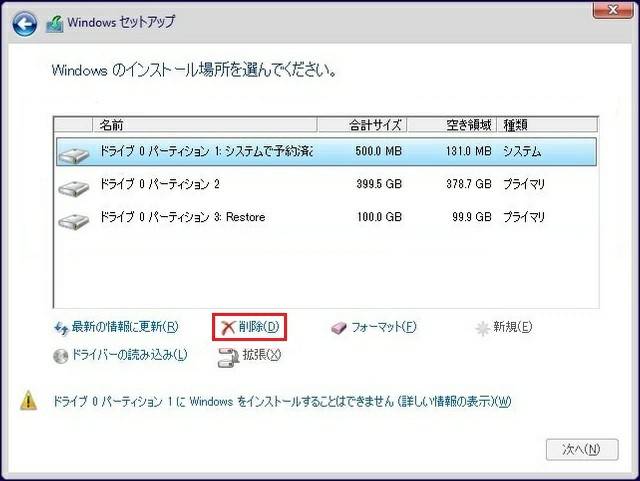This screenshot has width=640, height=481.
Task: Click drive icon for Restore partition
Action: pyautogui.click(x=73, y=219)
